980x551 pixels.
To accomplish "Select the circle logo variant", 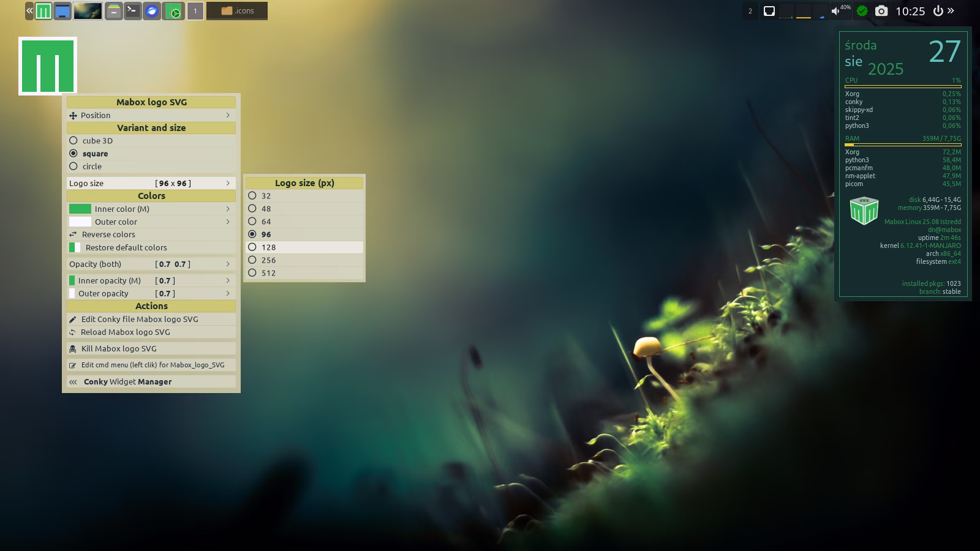I will point(92,167).
